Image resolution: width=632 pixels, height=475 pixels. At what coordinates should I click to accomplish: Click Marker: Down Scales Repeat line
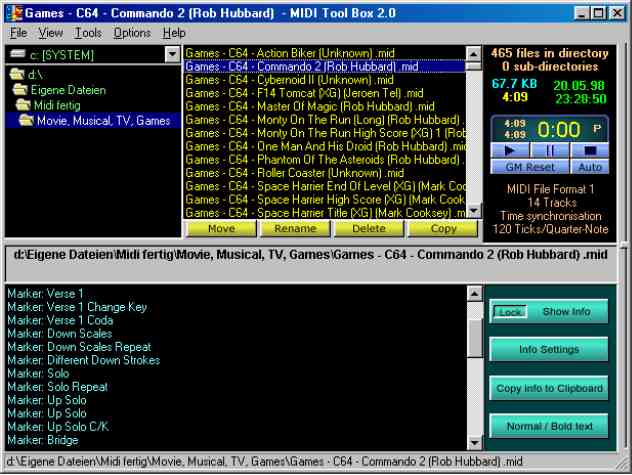[x=79, y=347]
